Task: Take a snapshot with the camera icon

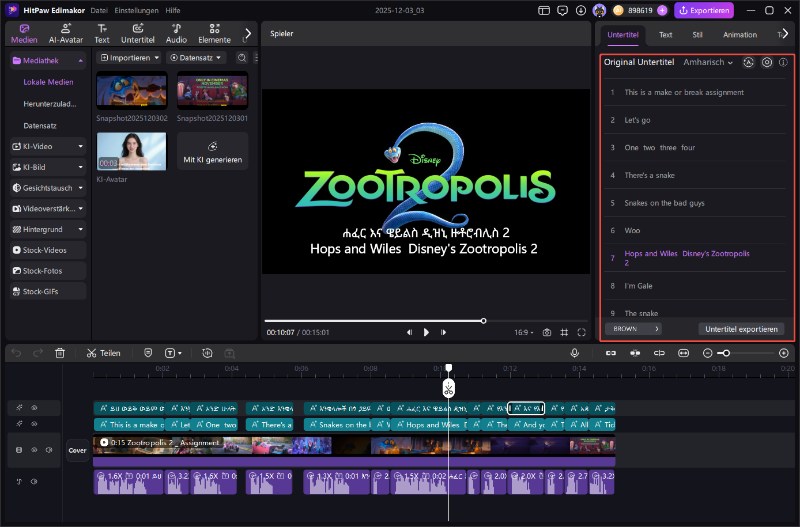Action: click(x=546, y=332)
